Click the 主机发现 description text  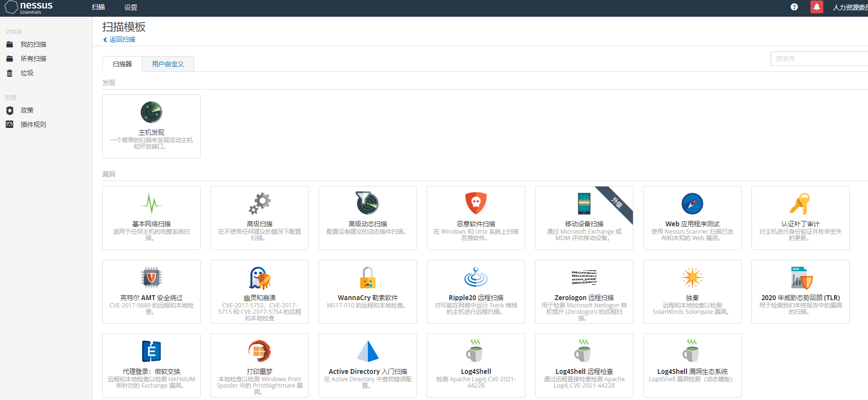point(151,143)
